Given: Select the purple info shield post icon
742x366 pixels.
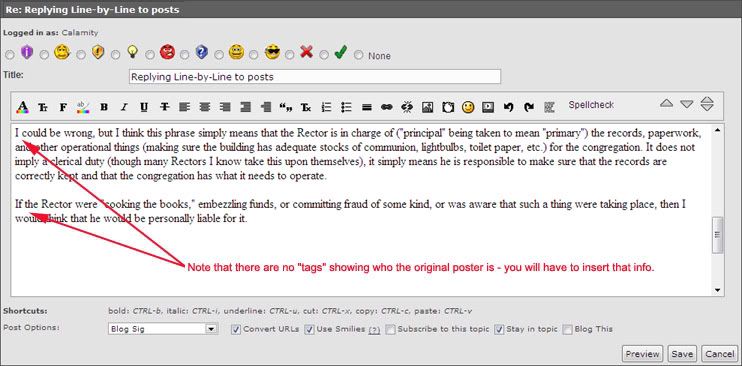Looking at the screenshot, I should click(x=27, y=52).
